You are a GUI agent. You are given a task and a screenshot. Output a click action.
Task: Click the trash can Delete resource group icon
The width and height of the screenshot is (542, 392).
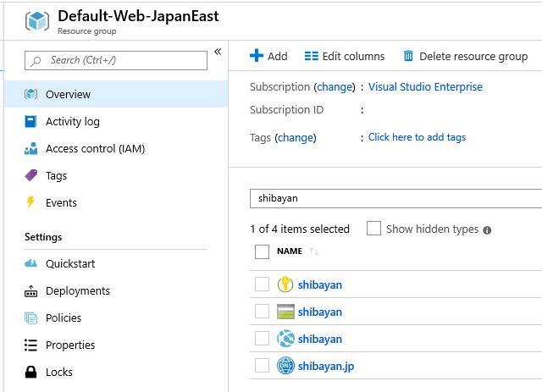coord(408,56)
